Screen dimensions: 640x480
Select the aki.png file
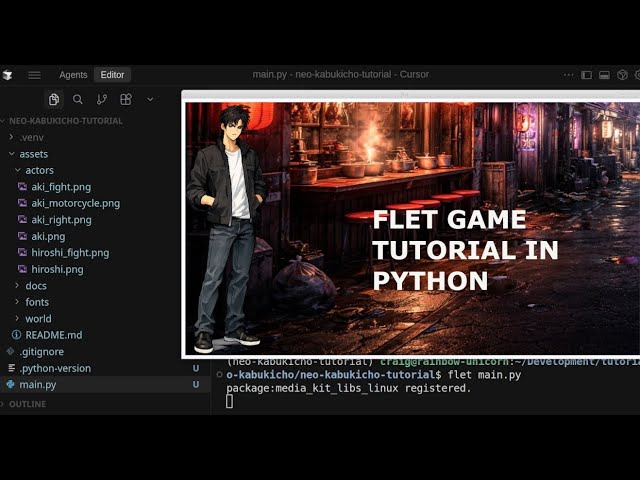click(48, 236)
